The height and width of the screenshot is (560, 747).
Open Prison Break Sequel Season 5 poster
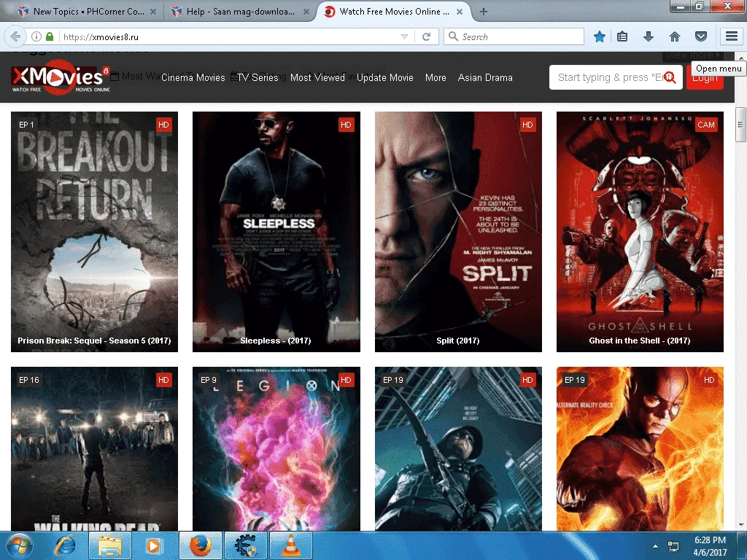click(94, 231)
